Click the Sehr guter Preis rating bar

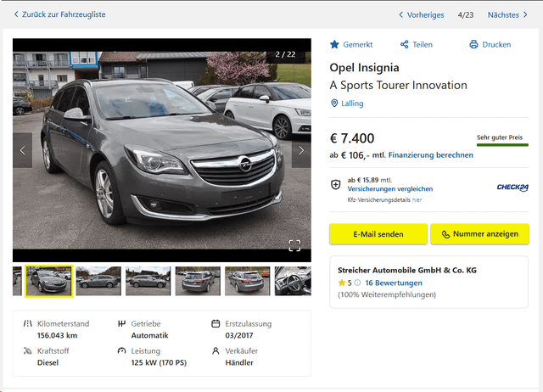coord(502,145)
